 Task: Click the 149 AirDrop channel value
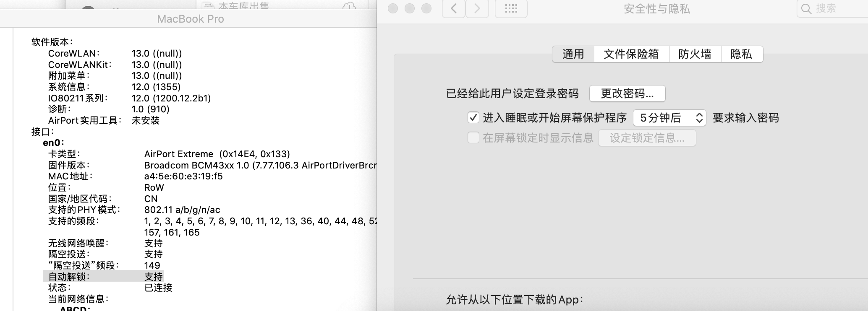tap(152, 266)
